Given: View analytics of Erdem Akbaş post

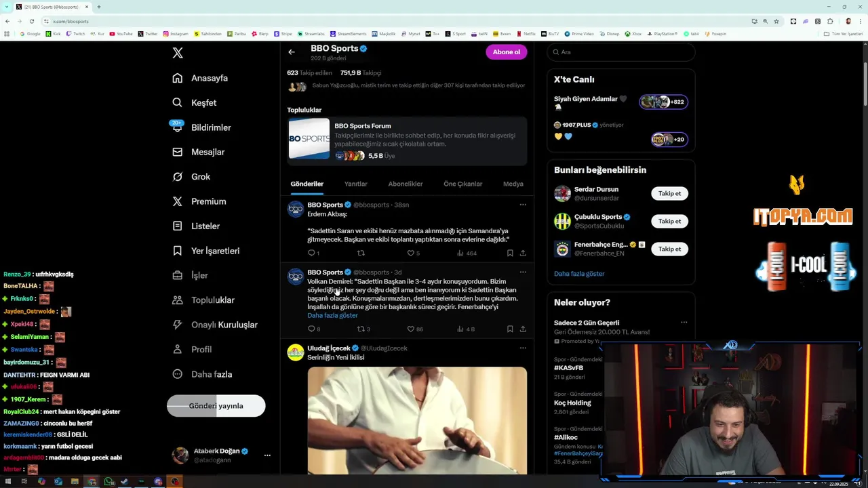Looking at the screenshot, I should click(x=467, y=253).
